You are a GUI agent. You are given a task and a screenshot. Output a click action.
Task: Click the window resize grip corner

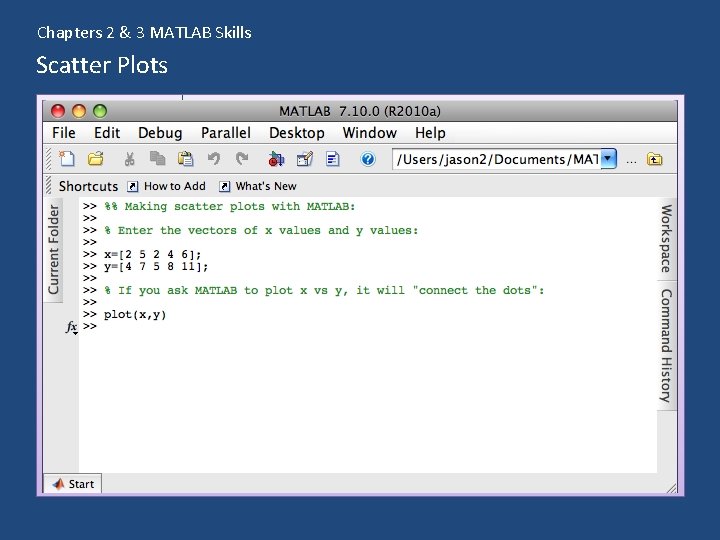(x=671, y=489)
